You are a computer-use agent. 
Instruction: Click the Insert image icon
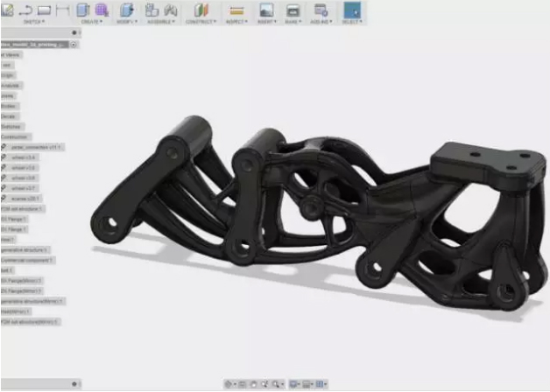tap(266, 10)
